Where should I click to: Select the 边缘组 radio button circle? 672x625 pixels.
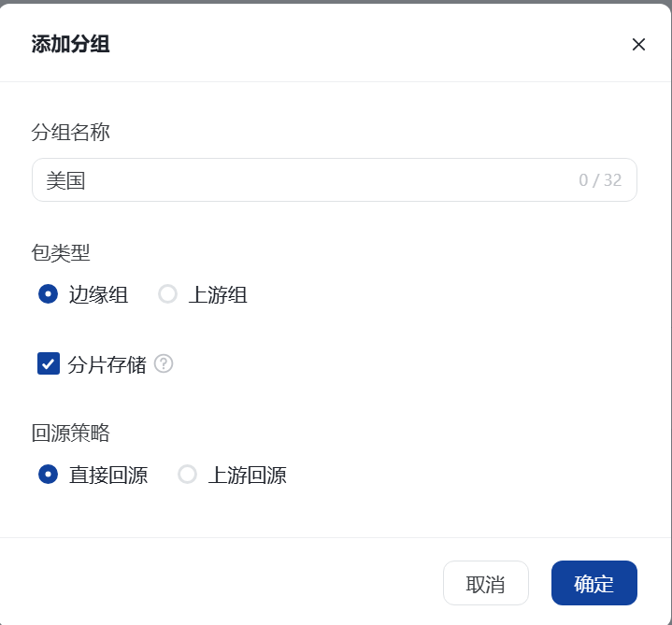click(x=49, y=294)
